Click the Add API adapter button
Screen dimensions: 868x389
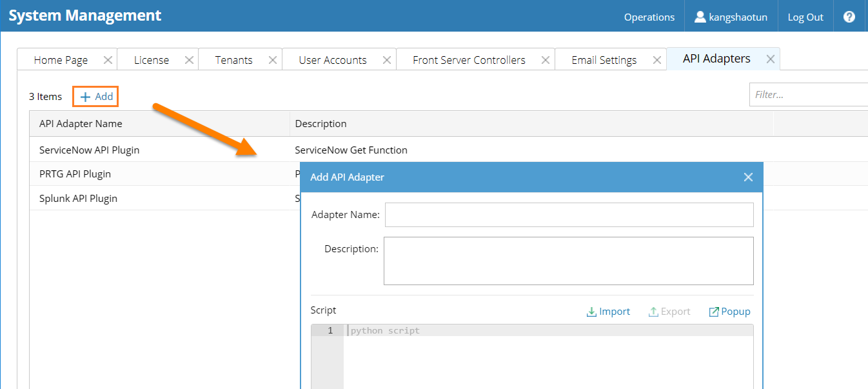pyautogui.click(x=96, y=97)
